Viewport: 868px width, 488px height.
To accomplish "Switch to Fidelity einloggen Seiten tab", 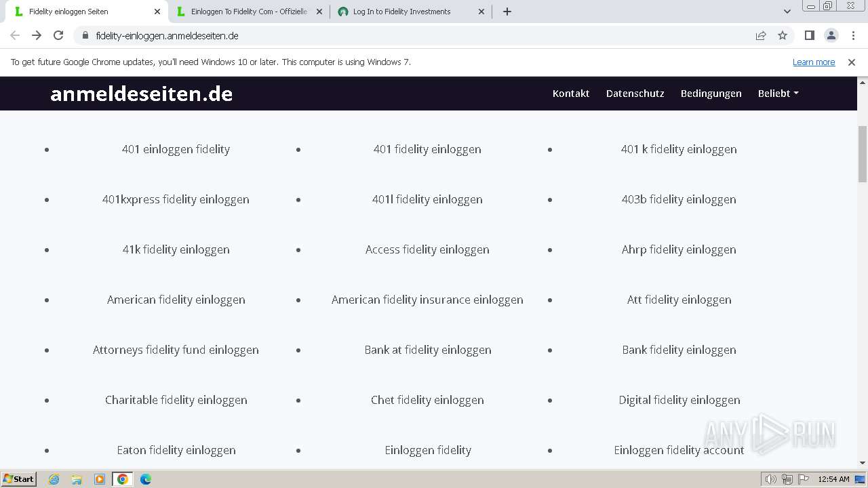I will coord(87,12).
